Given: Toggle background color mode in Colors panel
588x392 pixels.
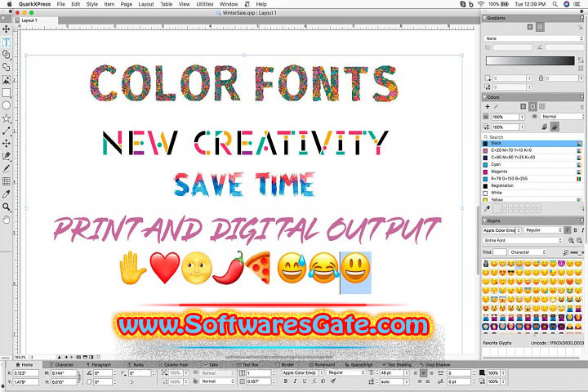Looking at the screenshot, I should (542, 106).
